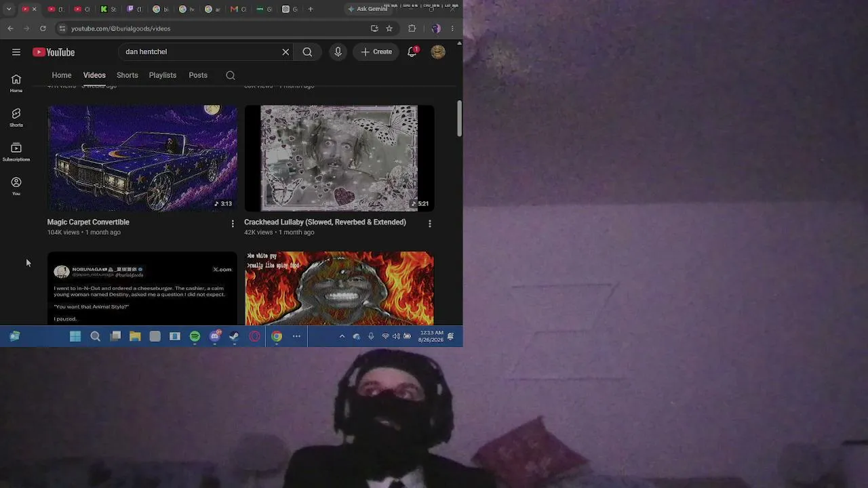The width and height of the screenshot is (868, 488).
Task: Run the search with the magnifier button
Action: 307,52
